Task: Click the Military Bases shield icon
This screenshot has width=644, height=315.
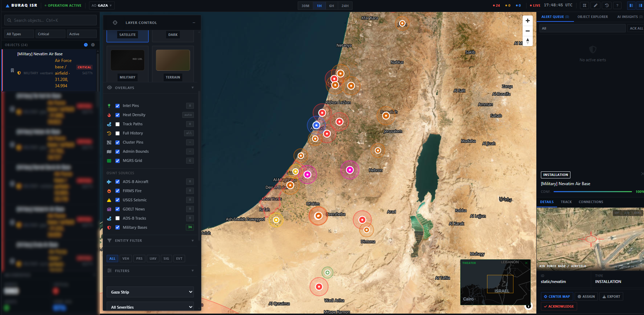Action: (x=109, y=228)
